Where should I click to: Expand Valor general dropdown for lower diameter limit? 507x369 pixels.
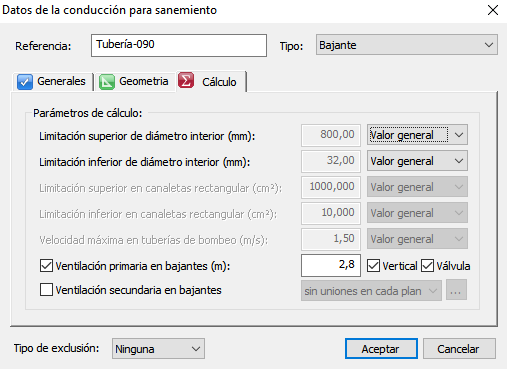[417, 161]
